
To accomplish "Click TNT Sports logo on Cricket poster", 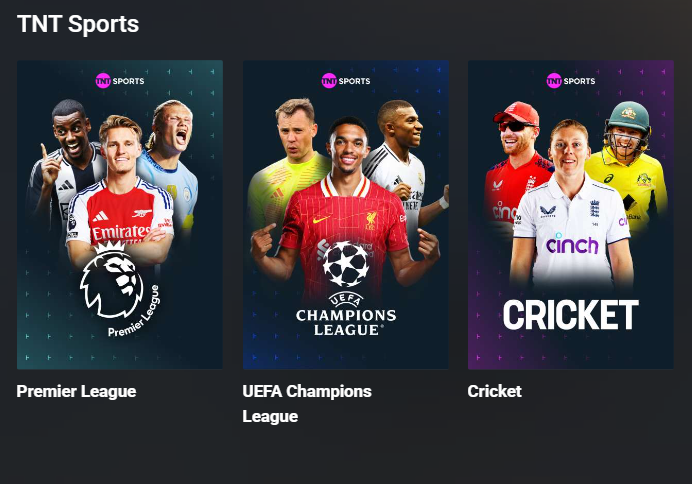I will [x=571, y=81].
